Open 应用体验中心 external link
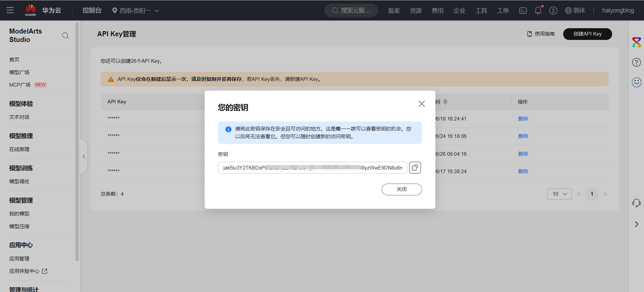 28,271
